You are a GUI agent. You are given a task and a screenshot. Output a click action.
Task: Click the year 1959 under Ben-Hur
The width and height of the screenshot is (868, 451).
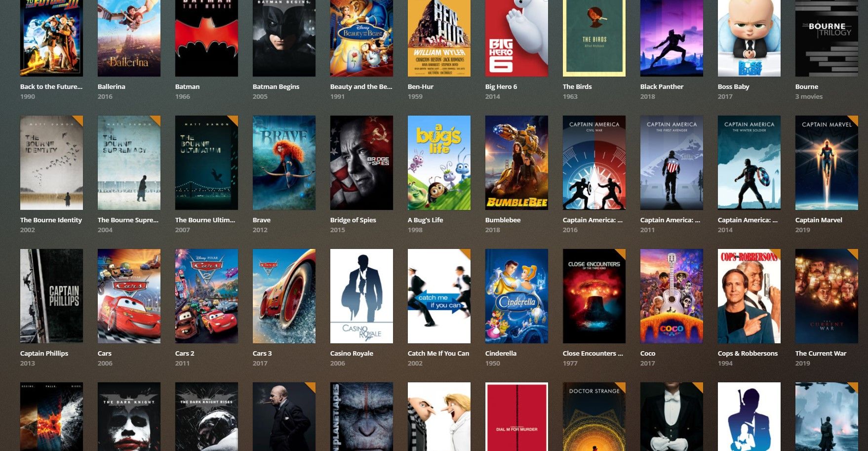coord(415,96)
